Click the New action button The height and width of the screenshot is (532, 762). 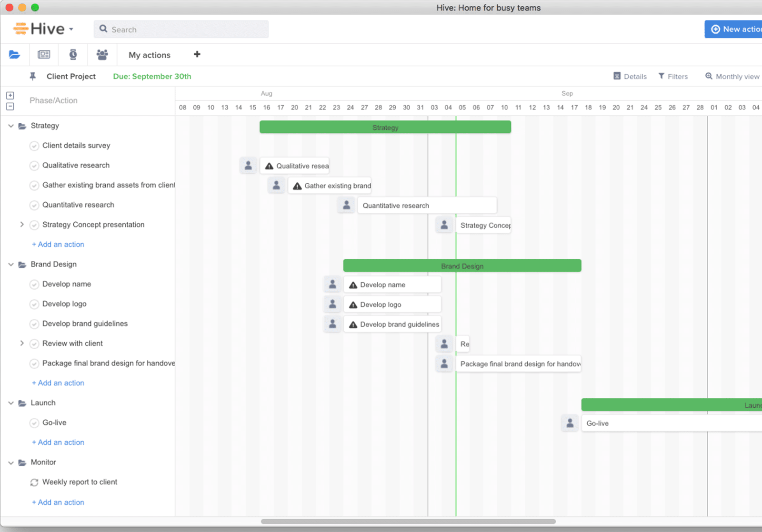pos(735,29)
